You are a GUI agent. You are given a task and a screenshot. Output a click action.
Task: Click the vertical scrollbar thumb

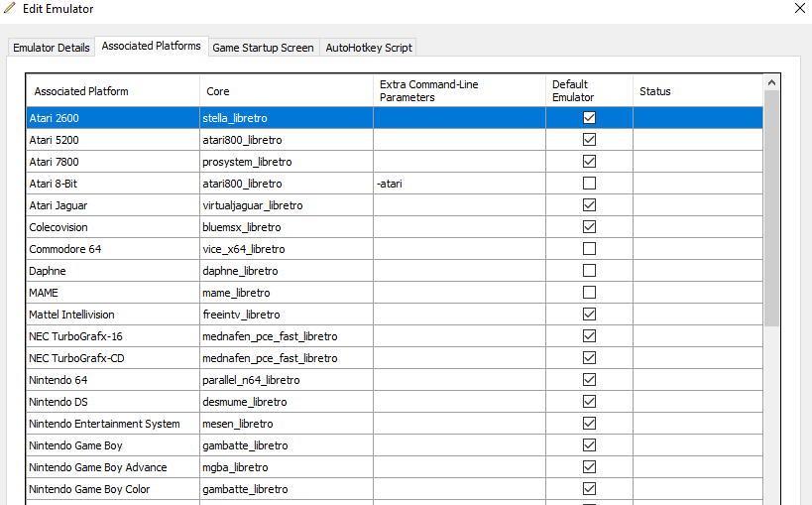tap(771, 207)
